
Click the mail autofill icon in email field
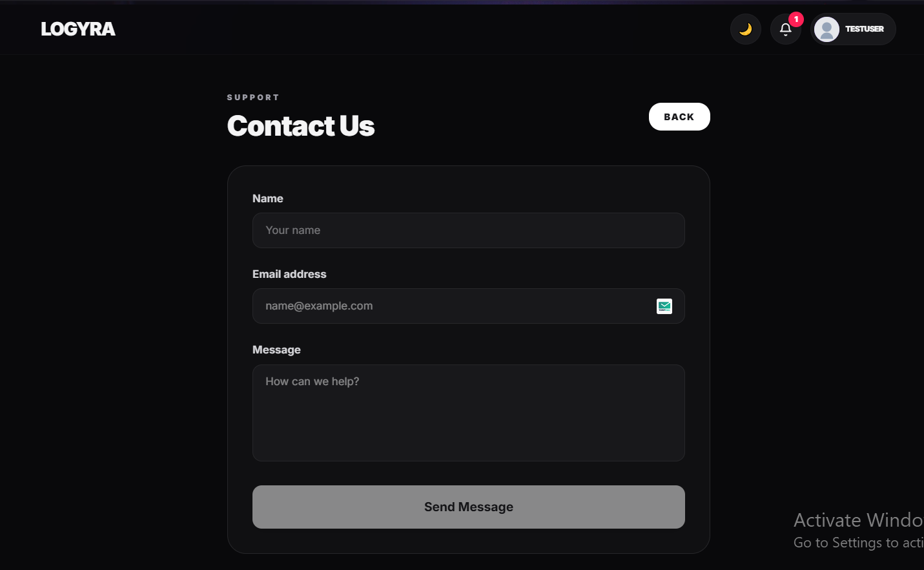664,306
